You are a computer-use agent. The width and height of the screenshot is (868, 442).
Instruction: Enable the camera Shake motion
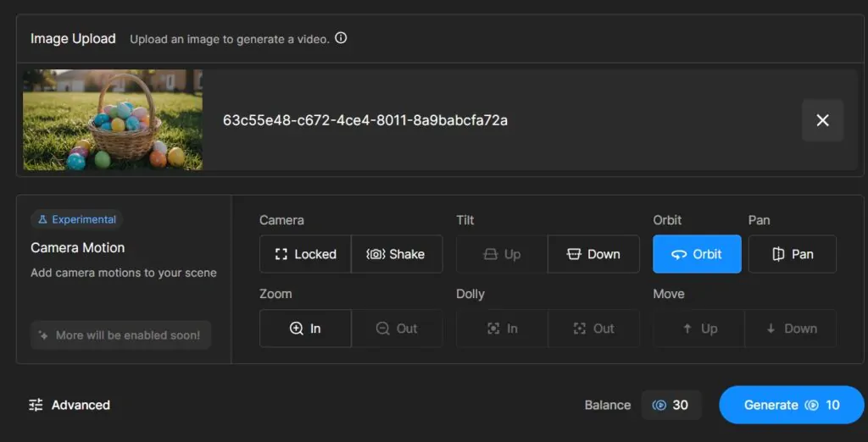(397, 254)
